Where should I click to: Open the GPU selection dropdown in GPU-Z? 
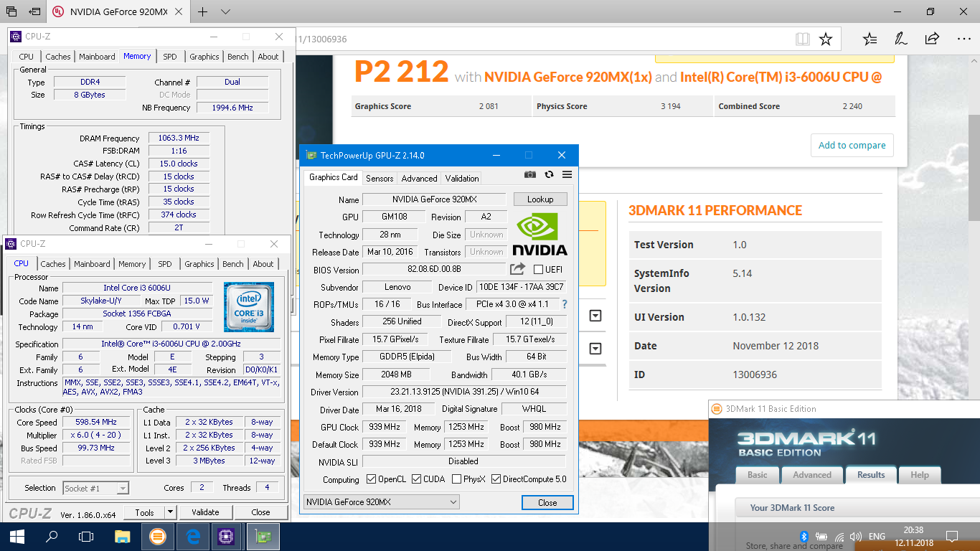click(x=382, y=502)
